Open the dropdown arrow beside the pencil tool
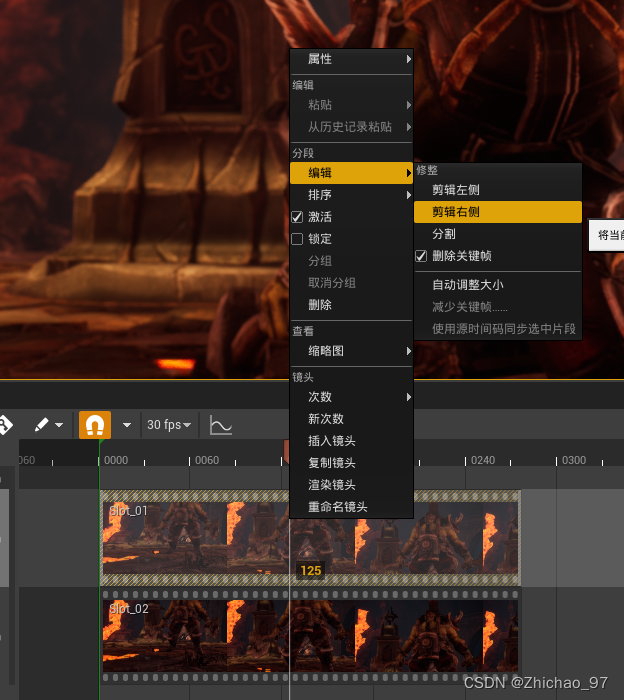 tap(59, 425)
